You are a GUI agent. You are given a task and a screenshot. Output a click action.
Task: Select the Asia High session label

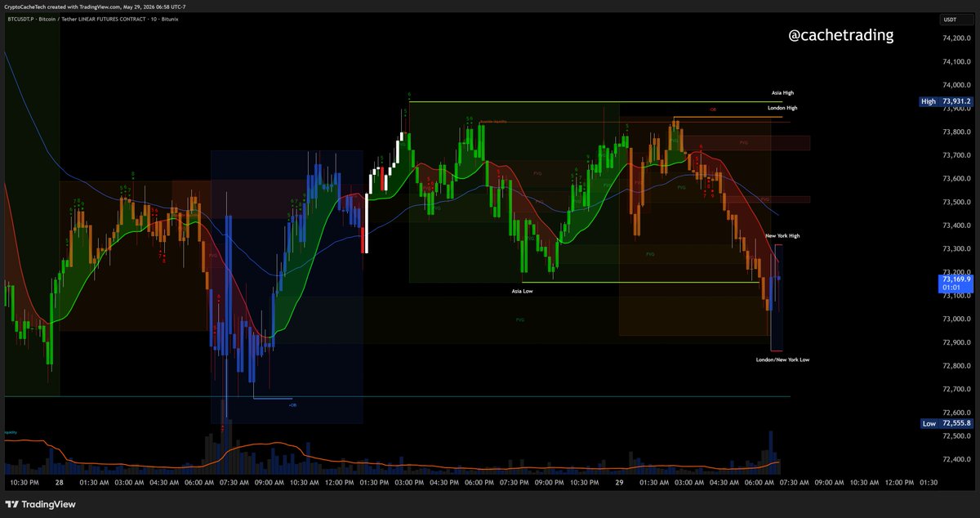782,93
